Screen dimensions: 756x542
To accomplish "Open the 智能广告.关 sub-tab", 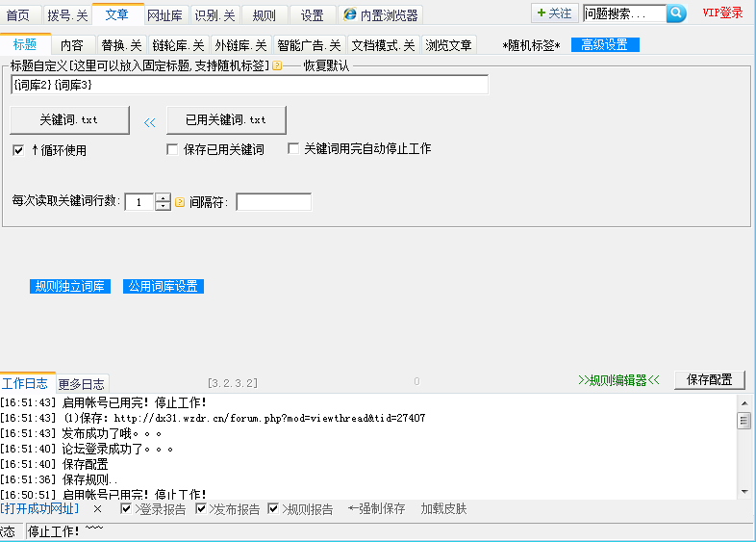I will (309, 45).
